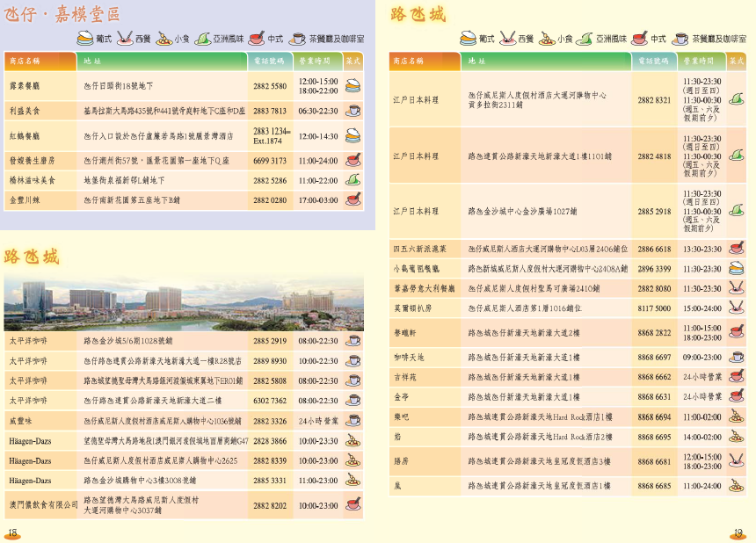Click the green icon beside phone 2882 8321
This screenshot has width=756, height=543.
[x=737, y=100]
